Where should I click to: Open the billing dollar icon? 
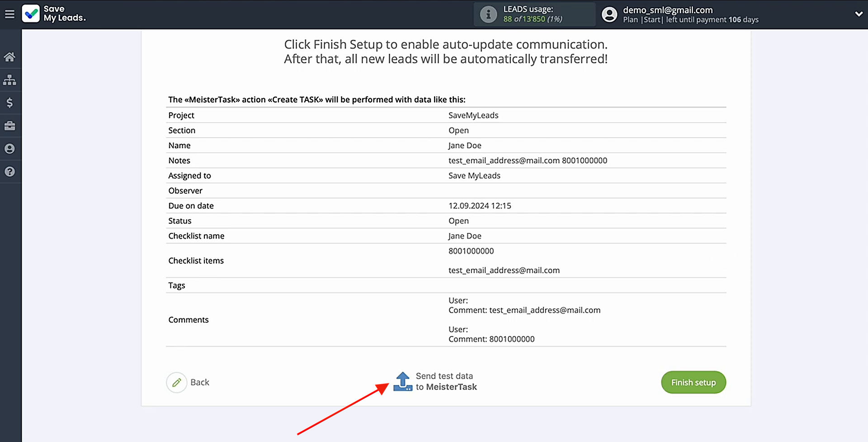click(9, 103)
